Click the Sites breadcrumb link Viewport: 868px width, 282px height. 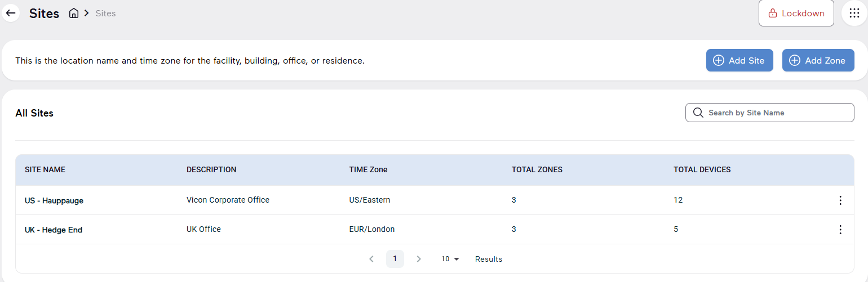(105, 14)
